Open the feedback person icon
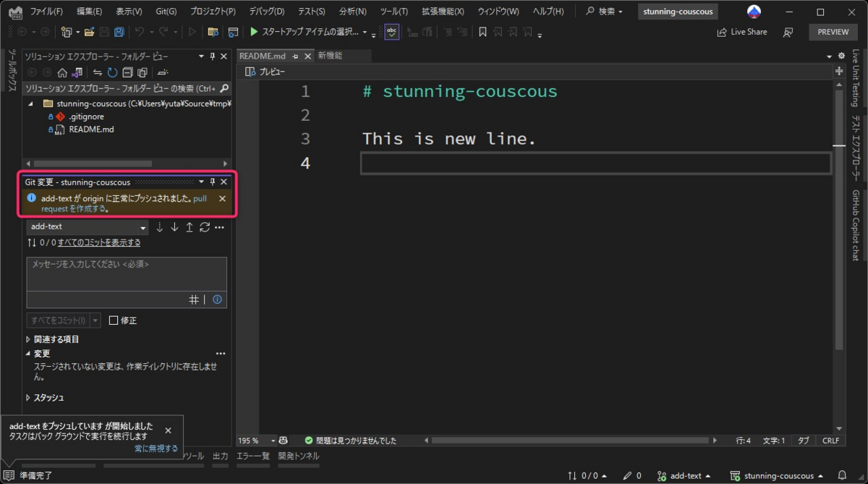Image resolution: width=868 pixels, height=484 pixels. [x=788, y=32]
